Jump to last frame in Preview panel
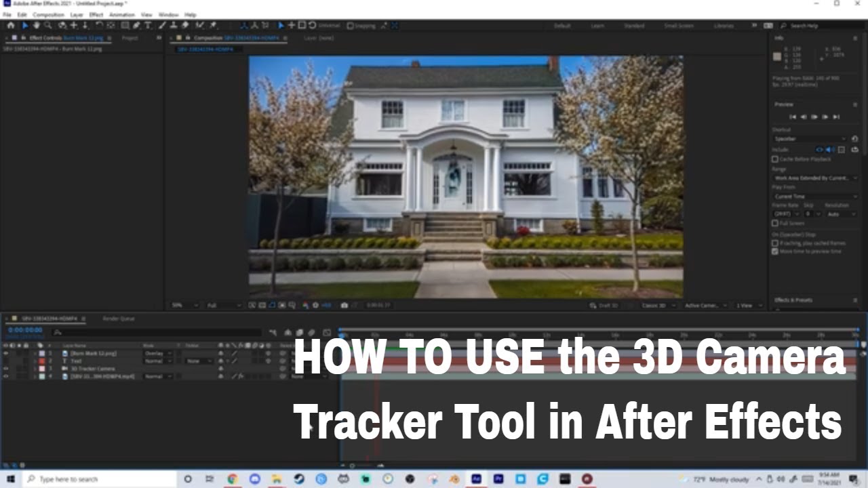 click(835, 117)
